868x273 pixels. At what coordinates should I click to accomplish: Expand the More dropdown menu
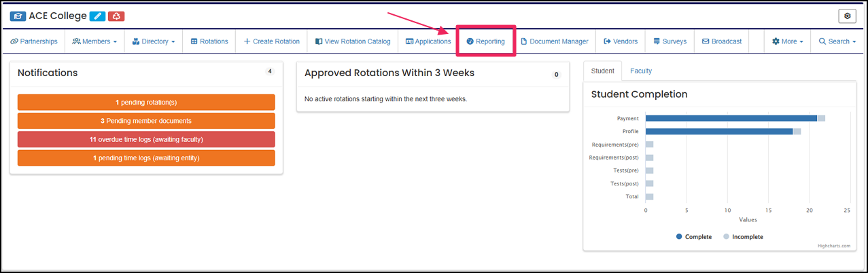tap(788, 41)
